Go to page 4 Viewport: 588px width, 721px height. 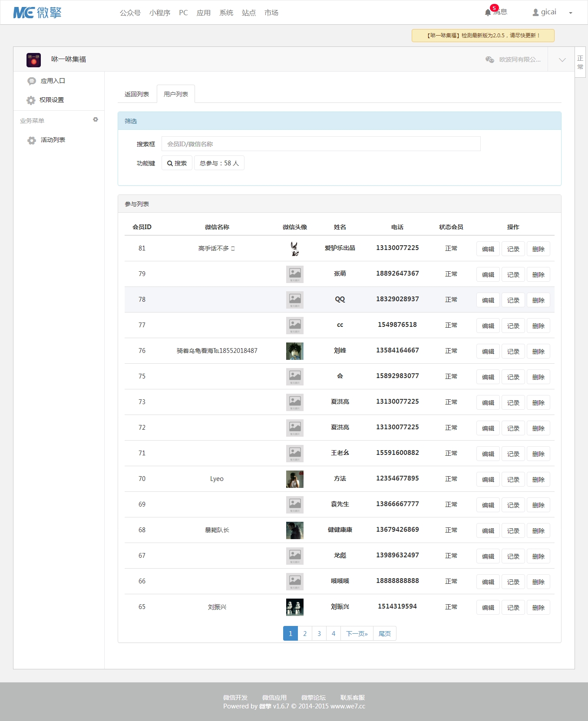(334, 634)
